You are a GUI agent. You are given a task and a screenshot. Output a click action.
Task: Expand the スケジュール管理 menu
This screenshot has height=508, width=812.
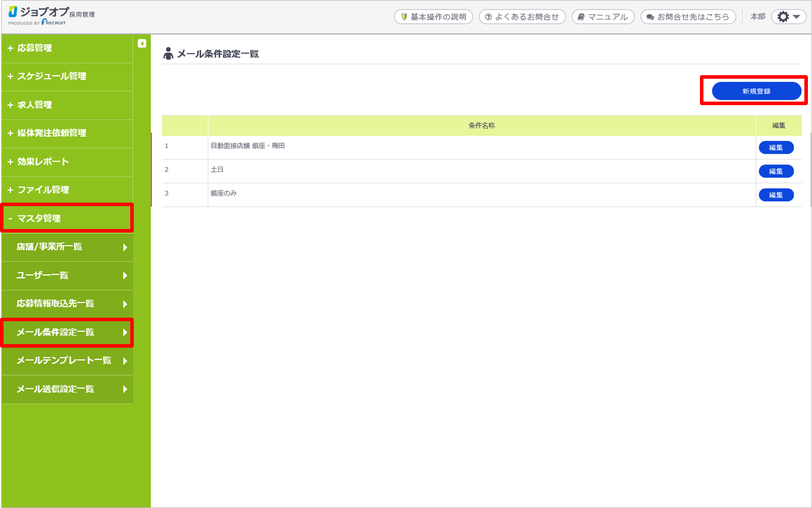point(67,76)
